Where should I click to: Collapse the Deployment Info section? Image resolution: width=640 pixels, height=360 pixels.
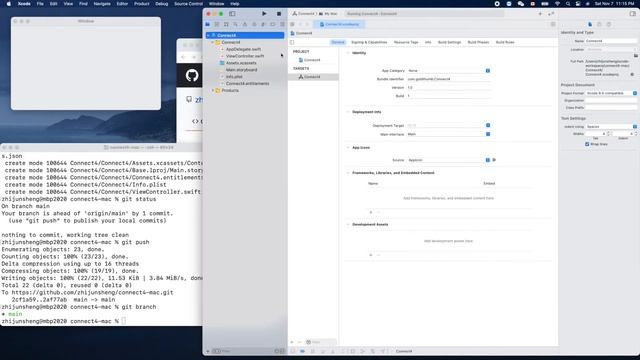pos(348,112)
